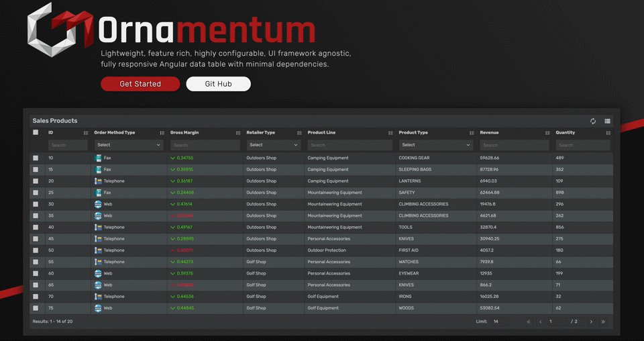644x341 pixels.
Task: Click the gross margin value 0.34755
Action: pyautogui.click(x=185, y=158)
